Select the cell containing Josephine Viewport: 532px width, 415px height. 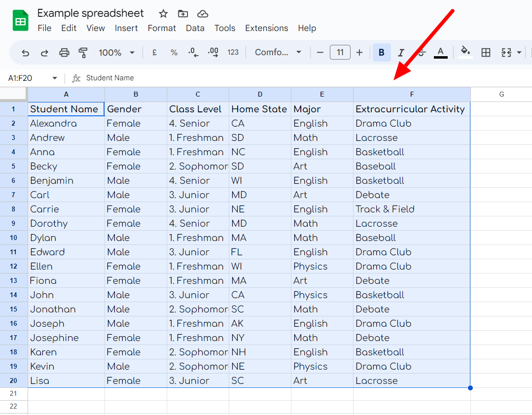point(66,338)
